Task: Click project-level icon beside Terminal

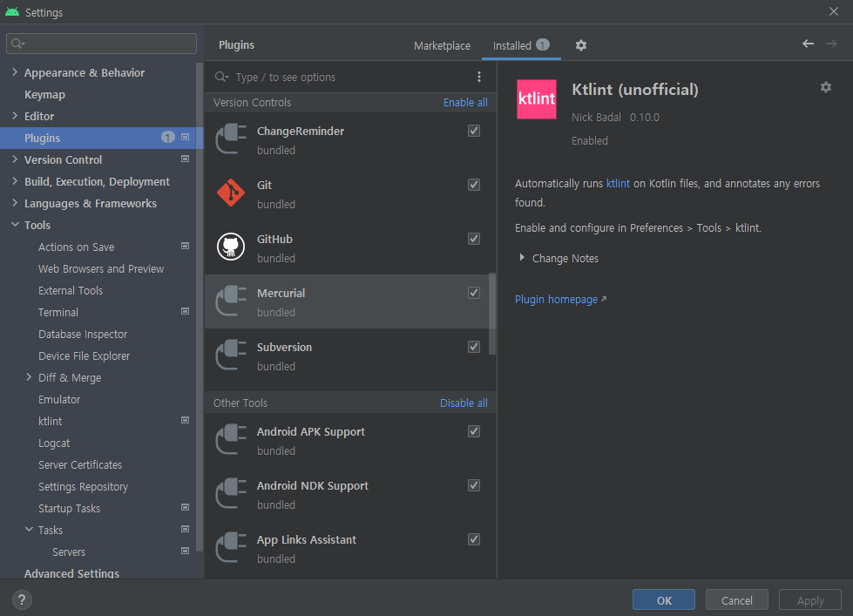Action: [185, 311]
